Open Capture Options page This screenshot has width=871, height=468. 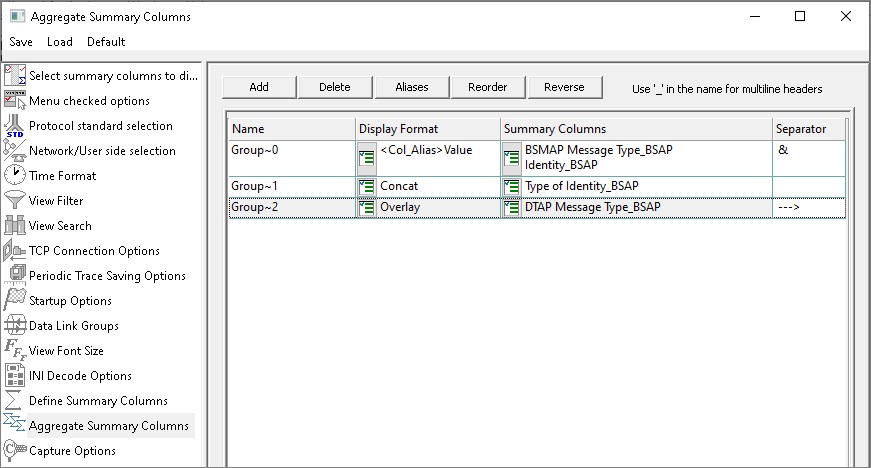coord(72,450)
